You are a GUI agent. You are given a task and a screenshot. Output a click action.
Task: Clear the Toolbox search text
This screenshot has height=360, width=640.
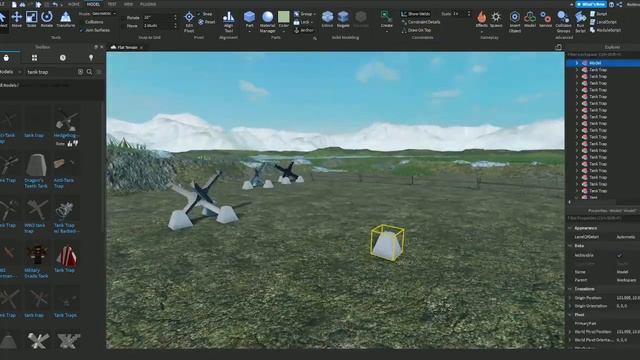tap(80, 72)
